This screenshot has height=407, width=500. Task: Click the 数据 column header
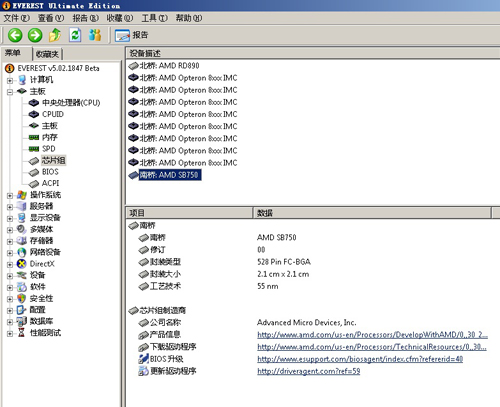tap(372, 213)
